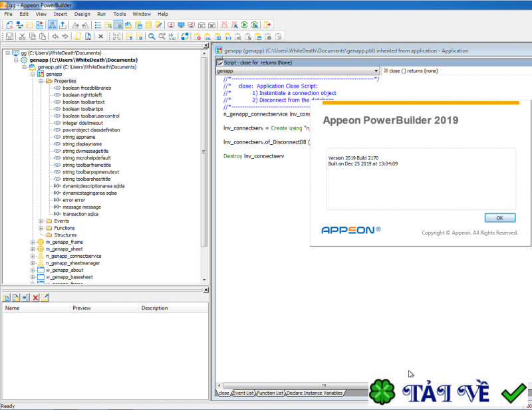Viewport: 532px width, 410px height.
Task: Click OK in the About PowerBuilder dialog
Action: click(x=499, y=217)
